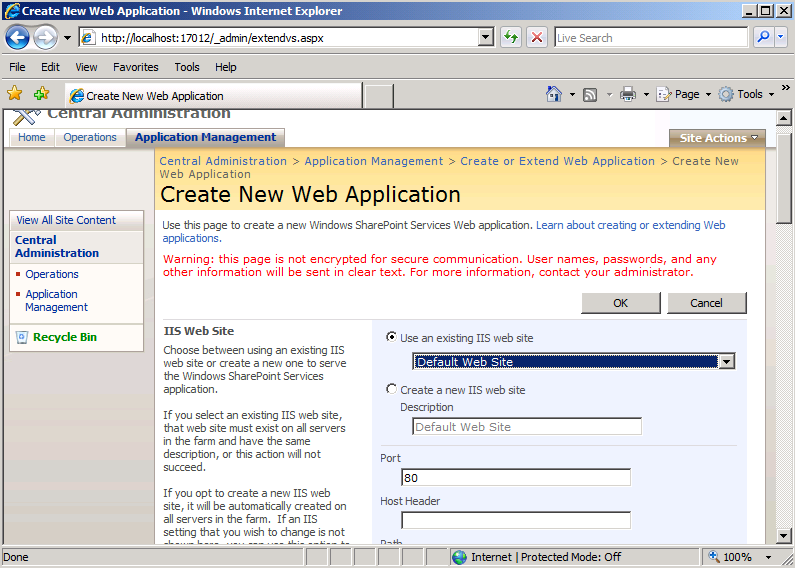
Task: Go forward with the browser Forward arrow
Action: coord(46,38)
